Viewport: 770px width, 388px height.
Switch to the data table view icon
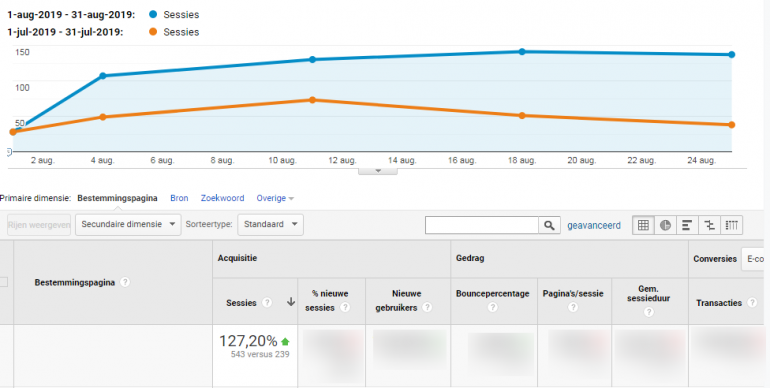pos(643,225)
